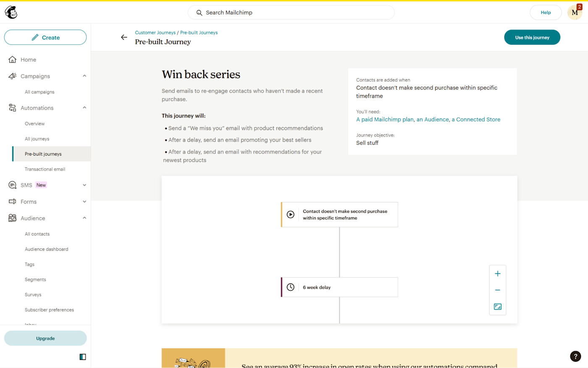Zoom in the journey map

pos(498,274)
